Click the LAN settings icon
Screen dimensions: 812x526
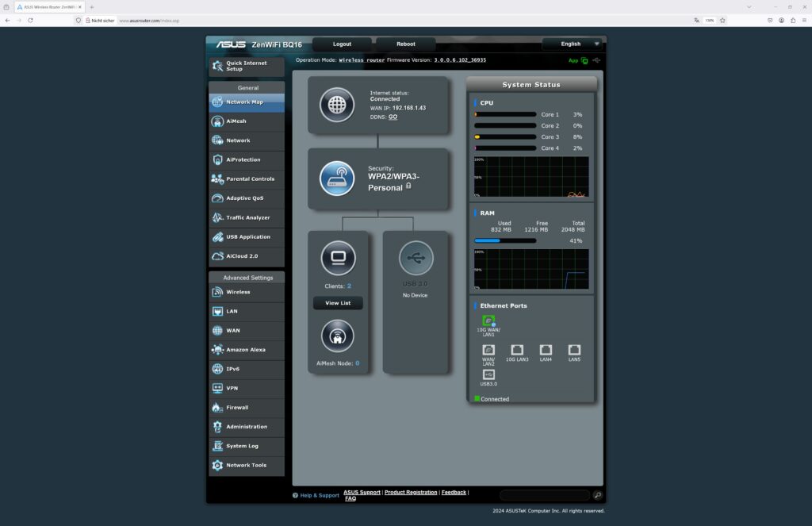[x=217, y=312]
